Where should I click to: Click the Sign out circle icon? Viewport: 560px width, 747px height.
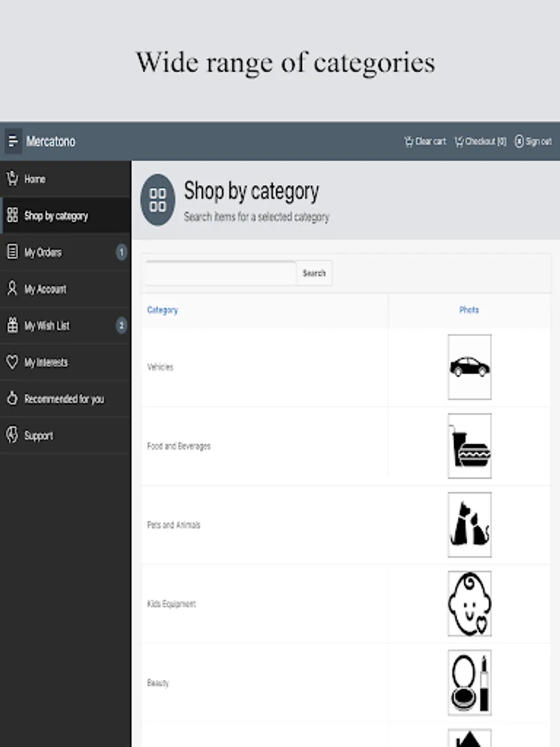click(519, 141)
